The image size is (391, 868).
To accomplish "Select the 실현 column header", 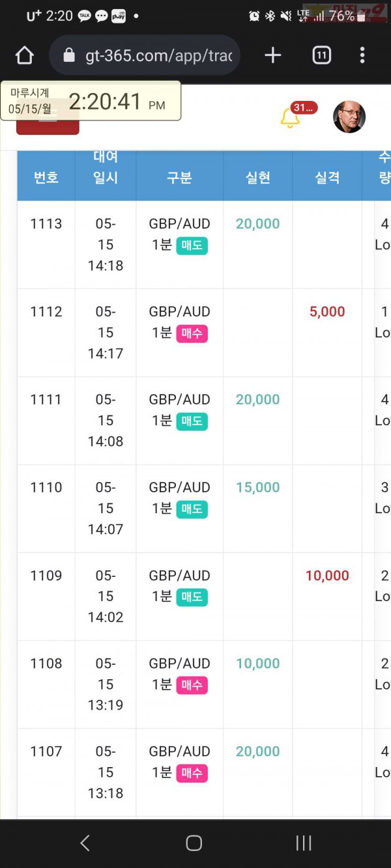I will point(258,178).
